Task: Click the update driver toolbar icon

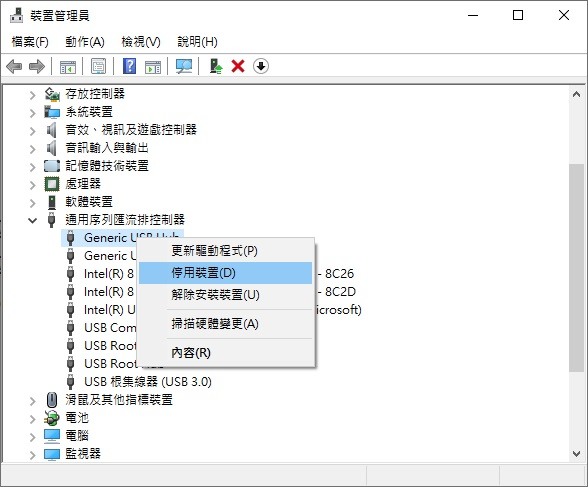Action: click(x=216, y=66)
